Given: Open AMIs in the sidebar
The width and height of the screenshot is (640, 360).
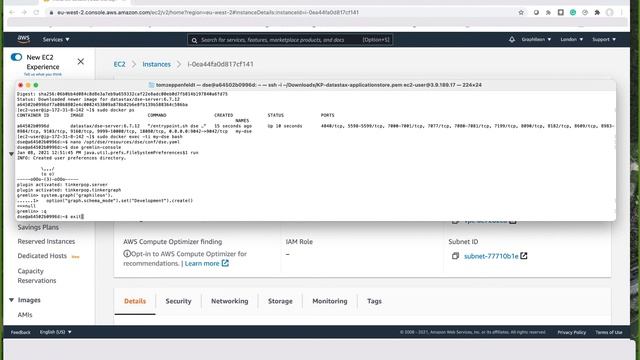Looking at the screenshot, I should [25, 315].
